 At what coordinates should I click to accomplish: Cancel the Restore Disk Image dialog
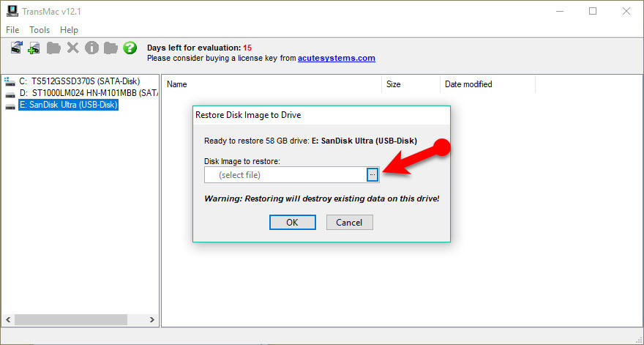coord(349,222)
